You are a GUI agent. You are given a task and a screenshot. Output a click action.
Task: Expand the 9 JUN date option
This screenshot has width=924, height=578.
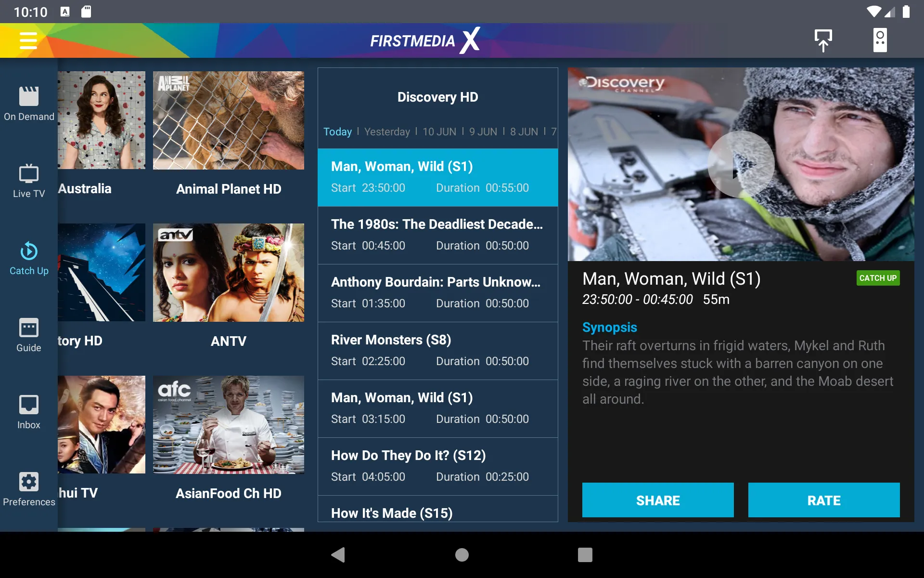coord(483,131)
